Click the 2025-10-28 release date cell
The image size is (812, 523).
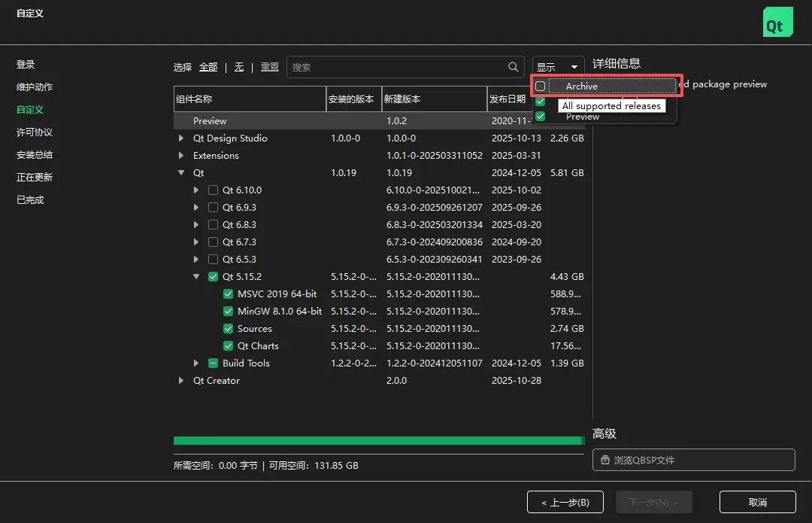pyautogui.click(x=517, y=381)
